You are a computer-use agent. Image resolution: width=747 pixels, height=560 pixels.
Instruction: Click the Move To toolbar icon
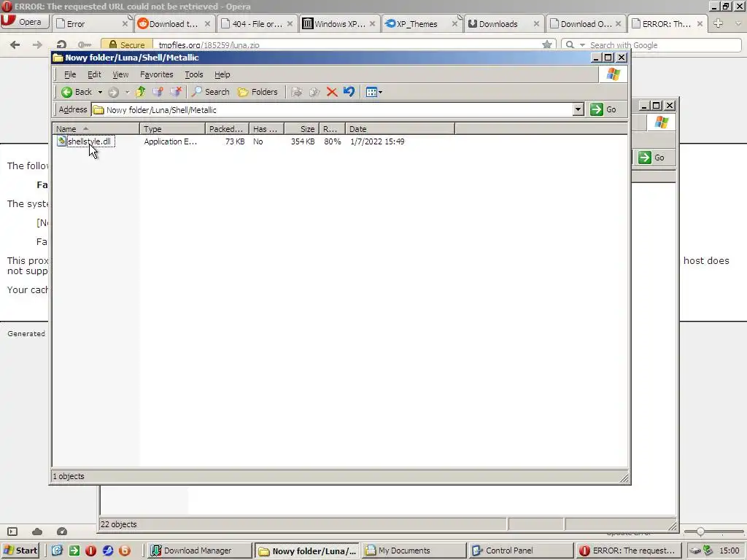(x=297, y=92)
